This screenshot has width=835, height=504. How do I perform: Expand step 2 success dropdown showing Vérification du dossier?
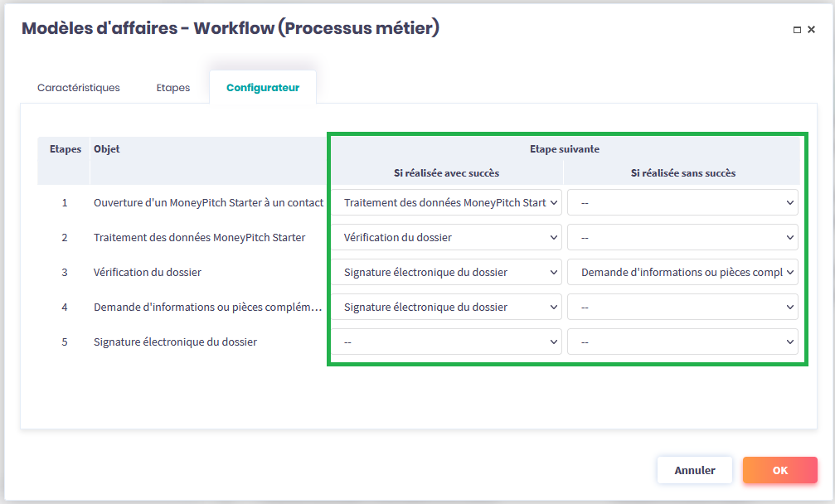[446, 237]
